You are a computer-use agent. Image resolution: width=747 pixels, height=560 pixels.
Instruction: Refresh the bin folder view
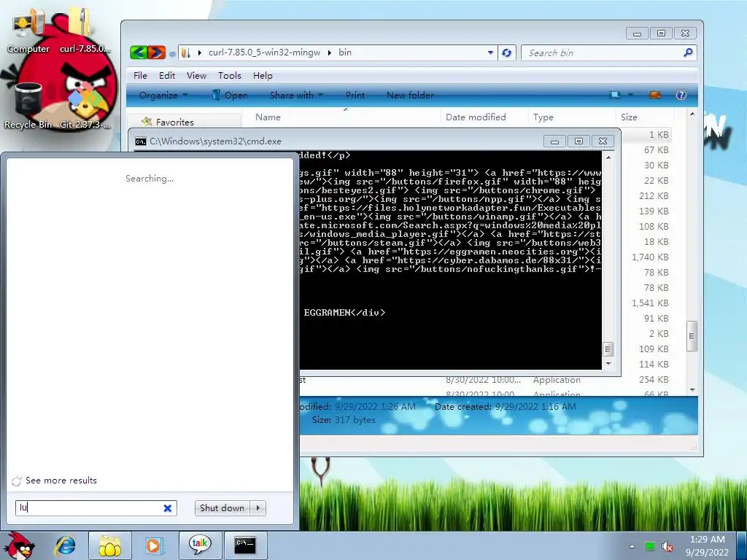click(x=507, y=52)
